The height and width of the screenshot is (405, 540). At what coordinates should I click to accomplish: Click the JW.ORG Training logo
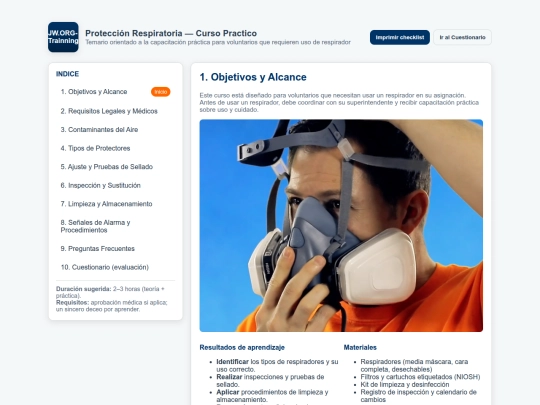(63, 37)
